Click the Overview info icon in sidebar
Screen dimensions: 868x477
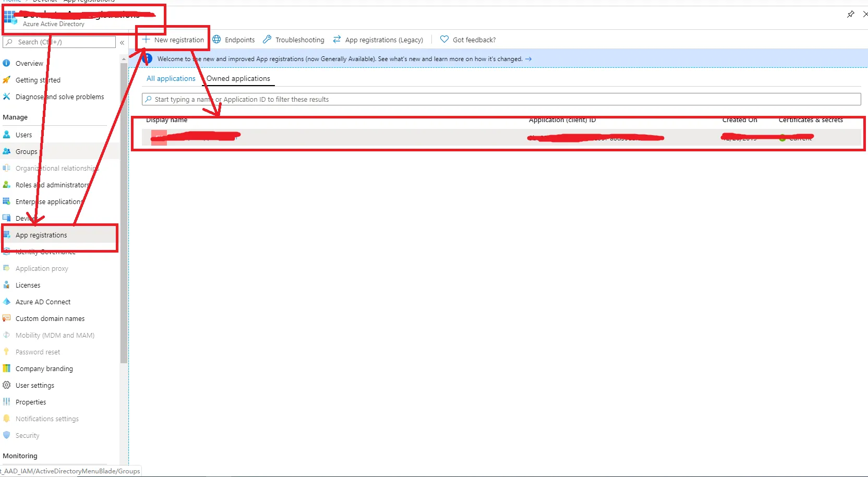(6, 63)
